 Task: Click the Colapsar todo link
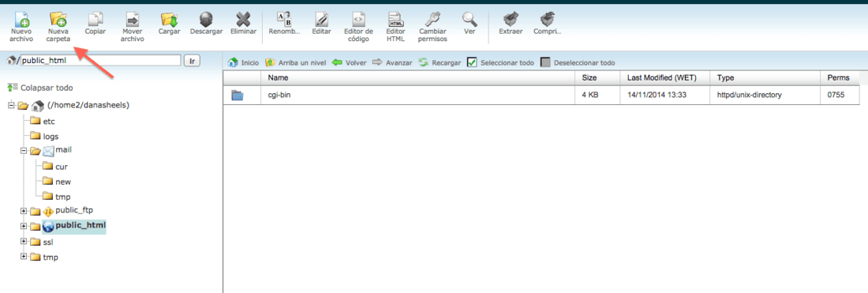[47, 88]
